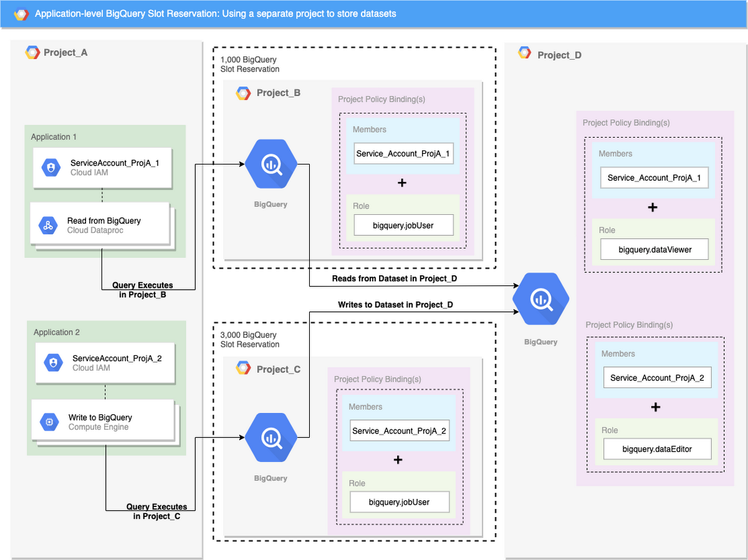748x560 pixels.
Task: Select the Read from BigQuery card
Action: 100,224
